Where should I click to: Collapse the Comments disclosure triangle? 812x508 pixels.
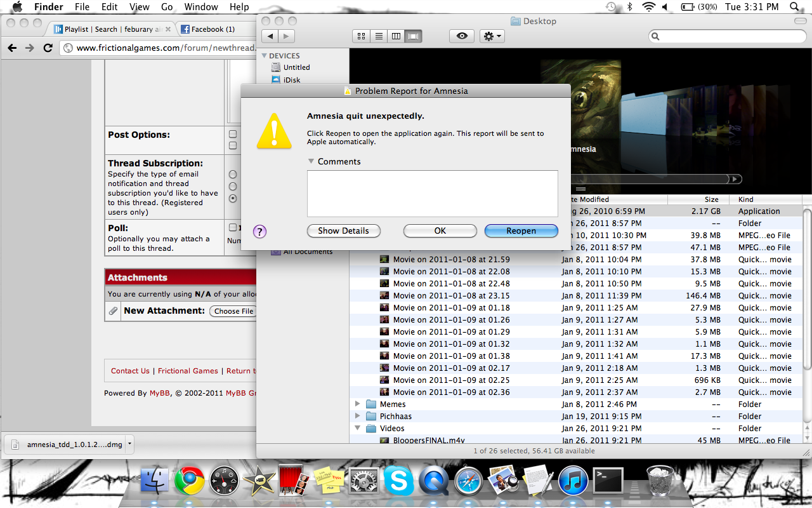coord(311,161)
